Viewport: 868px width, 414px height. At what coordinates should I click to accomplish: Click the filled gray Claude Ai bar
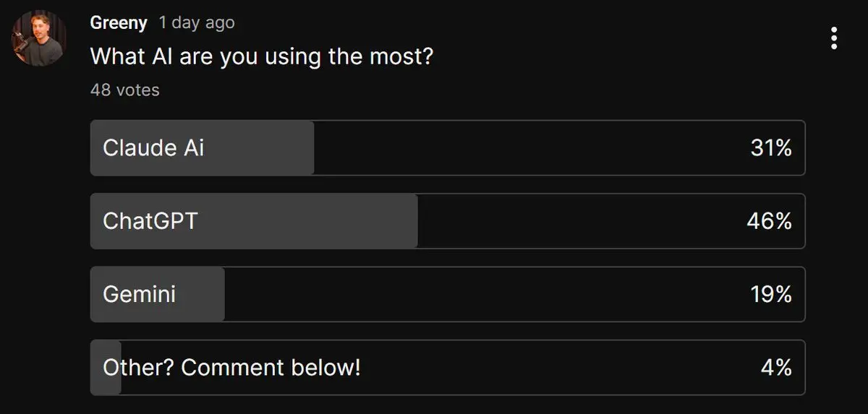click(x=203, y=148)
